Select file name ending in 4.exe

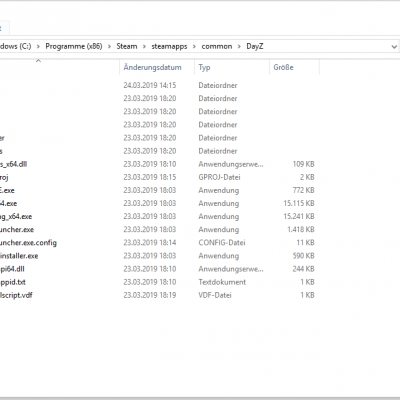coord(8,203)
